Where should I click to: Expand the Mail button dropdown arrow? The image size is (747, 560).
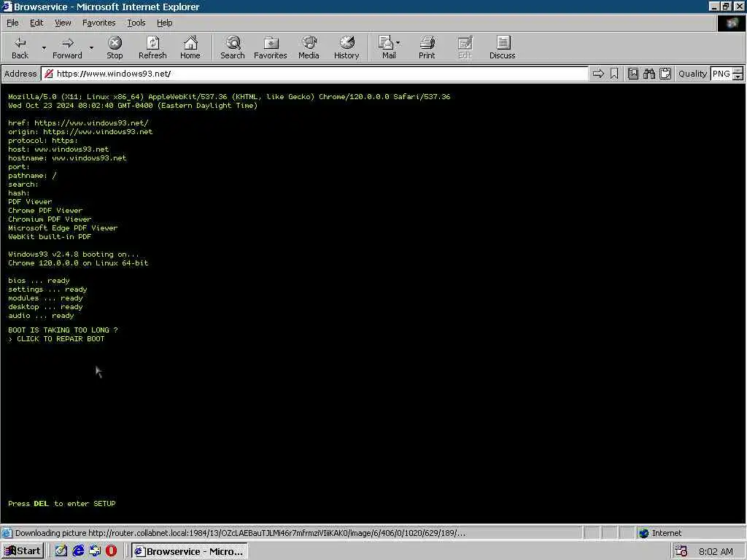[x=398, y=43]
